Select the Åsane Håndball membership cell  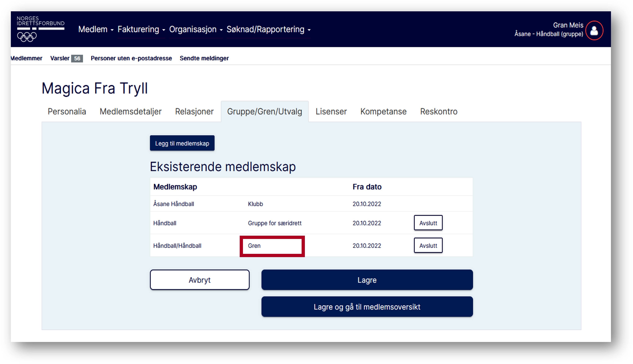[x=173, y=204]
